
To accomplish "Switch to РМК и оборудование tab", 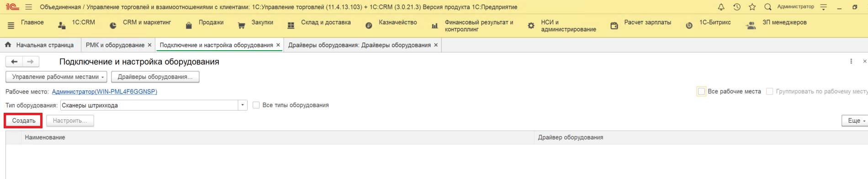I will pyautogui.click(x=115, y=45).
